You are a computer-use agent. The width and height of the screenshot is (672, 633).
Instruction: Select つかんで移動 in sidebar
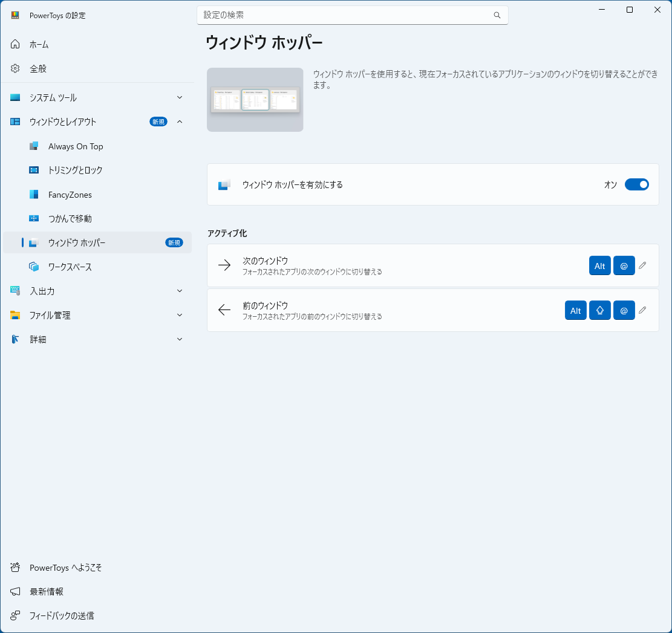click(97, 218)
